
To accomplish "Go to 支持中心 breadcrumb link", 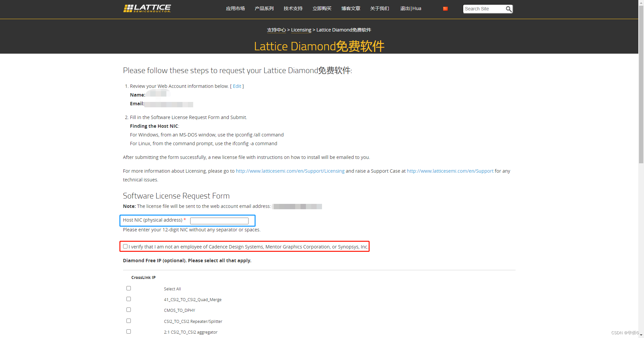I will tap(276, 30).
